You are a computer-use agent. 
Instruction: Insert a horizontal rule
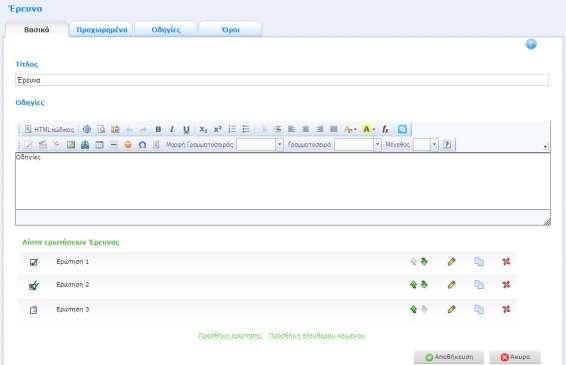[114, 145]
